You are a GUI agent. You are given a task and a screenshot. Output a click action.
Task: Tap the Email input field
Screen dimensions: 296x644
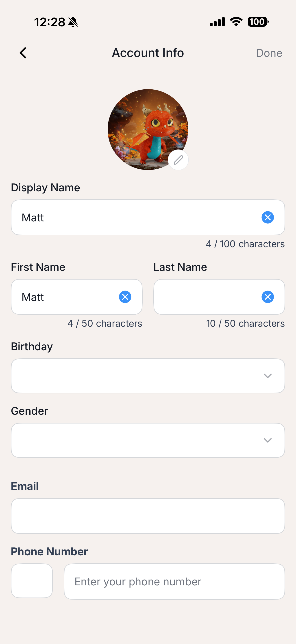coord(148,516)
